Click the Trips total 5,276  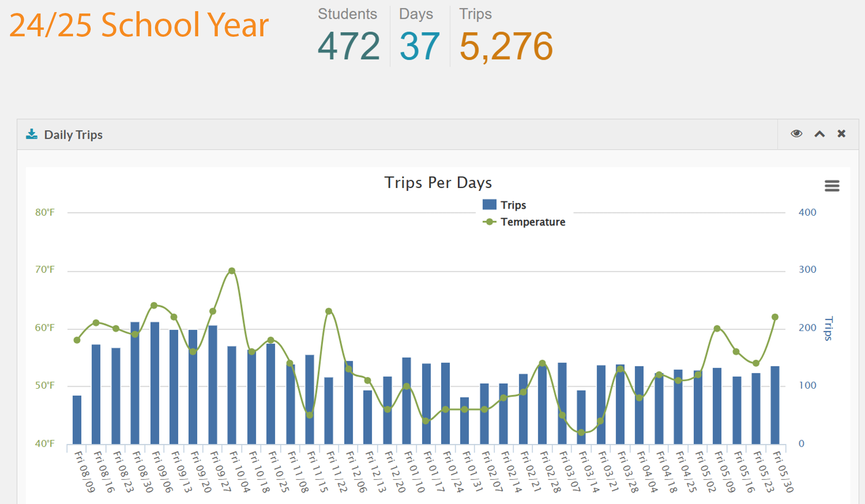[506, 46]
